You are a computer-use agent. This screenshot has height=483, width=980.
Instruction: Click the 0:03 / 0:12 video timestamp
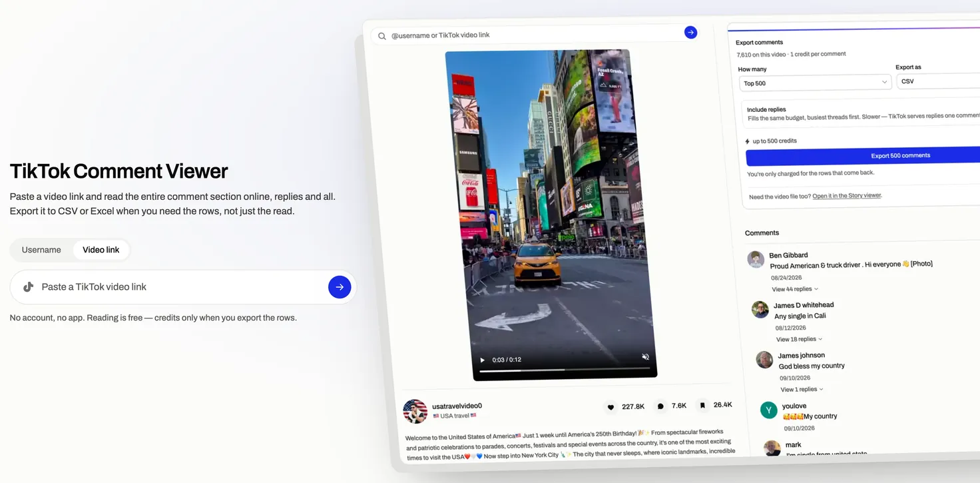507,360
